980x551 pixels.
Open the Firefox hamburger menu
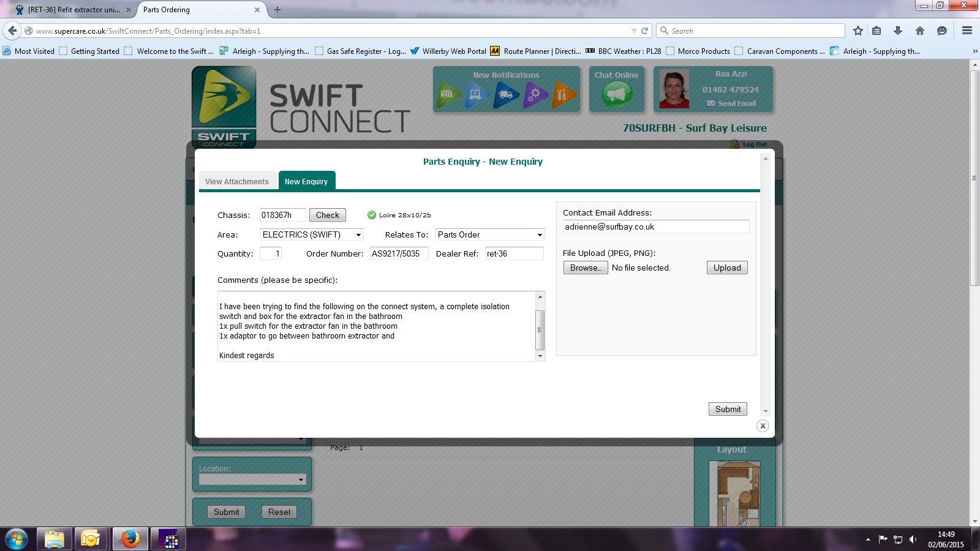967,31
